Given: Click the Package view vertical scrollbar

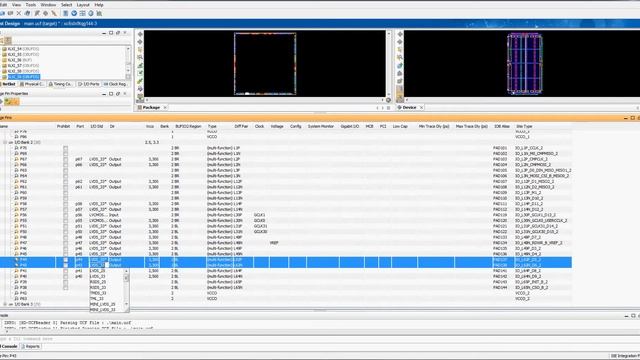Looking at the screenshot, I should pos(388,64).
